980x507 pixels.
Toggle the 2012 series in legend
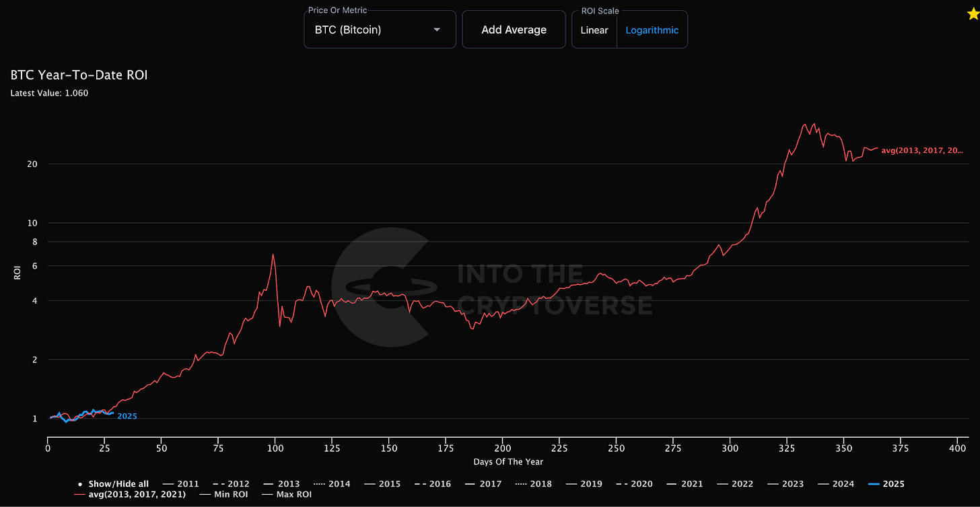coord(230,484)
